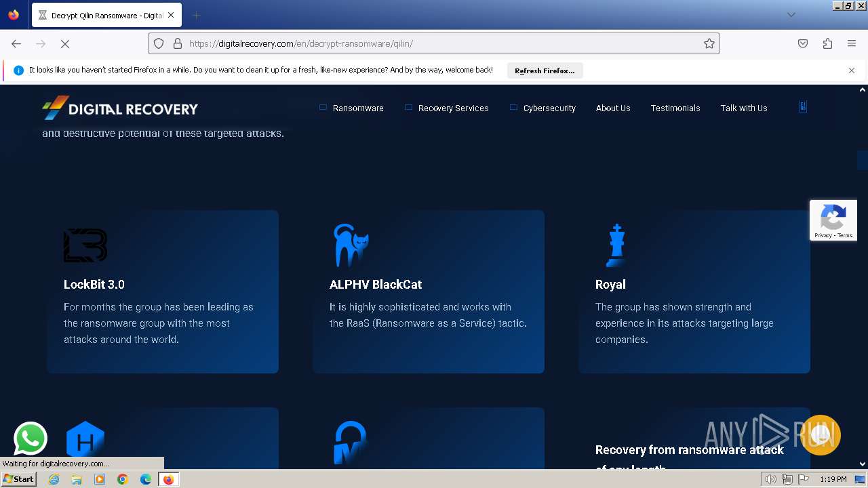The width and height of the screenshot is (868, 488).
Task: Show site security padlock info
Action: tap(178, 43)
